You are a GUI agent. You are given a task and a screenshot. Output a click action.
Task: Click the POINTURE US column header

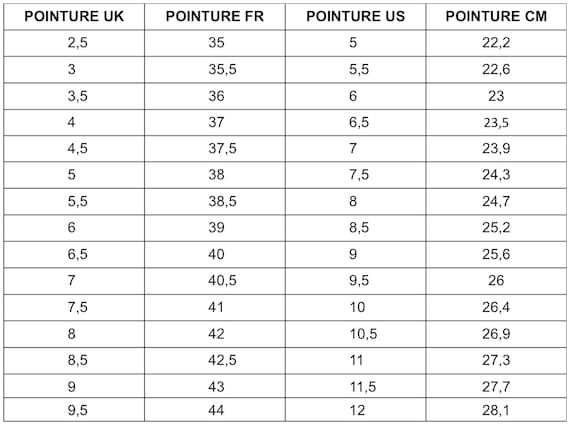coord(356,17)
